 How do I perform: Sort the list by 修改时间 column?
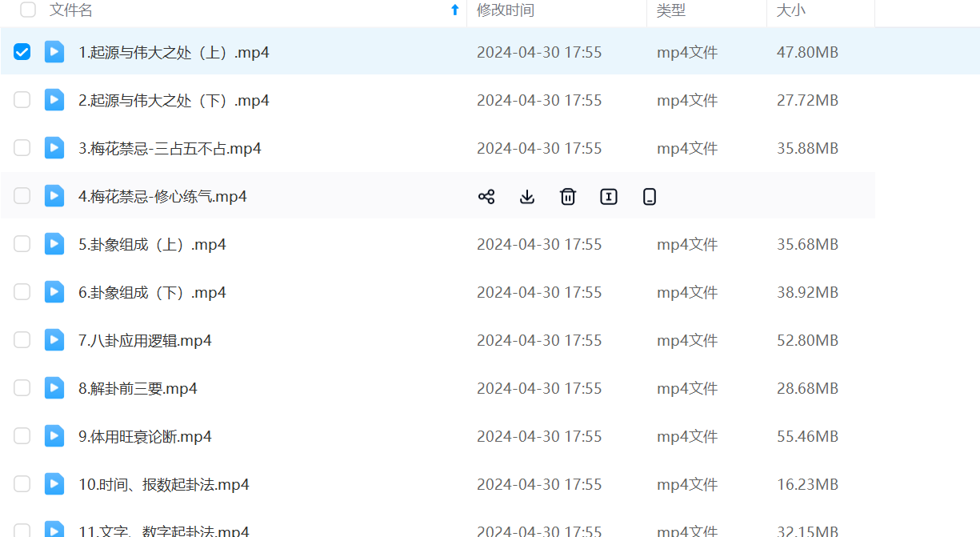pyautogui.click(x=506, y=10)
